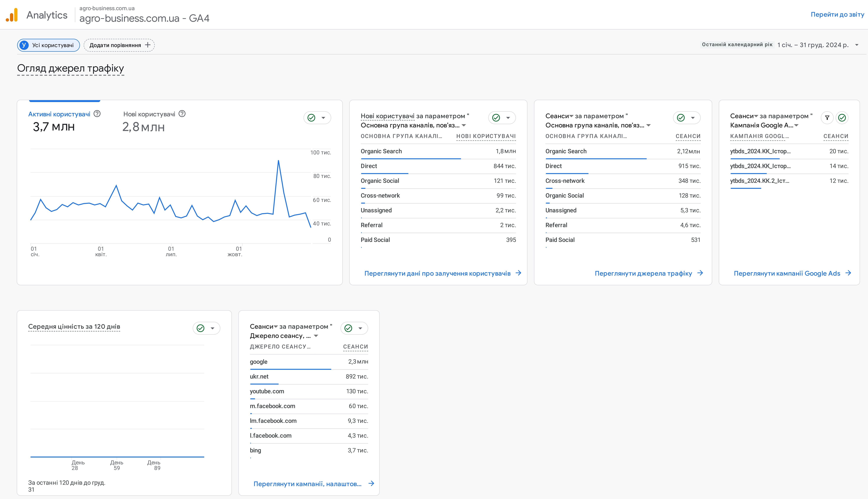The image size is (868, 499).
Task: Click google source row bar in sessions table
Action: click(x=291, y=369)
